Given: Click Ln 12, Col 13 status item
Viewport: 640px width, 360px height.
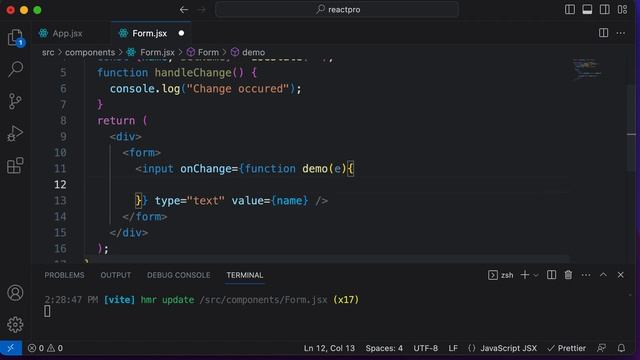Looking at the screenshot, I should coord(329,348).
